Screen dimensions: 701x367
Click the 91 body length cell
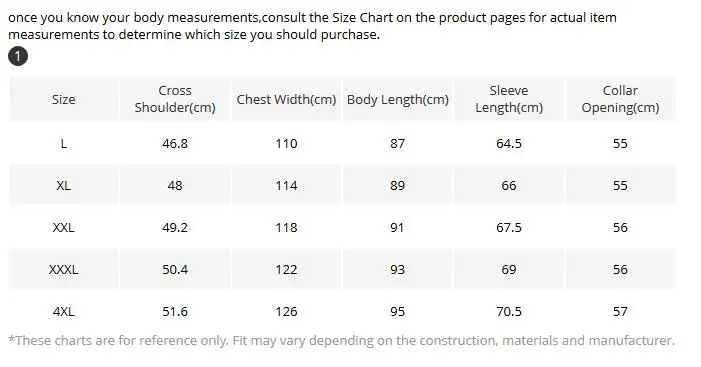[397, 228]
